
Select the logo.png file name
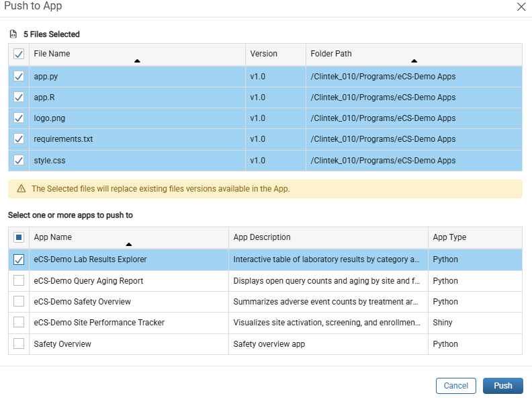click(50, 118)
